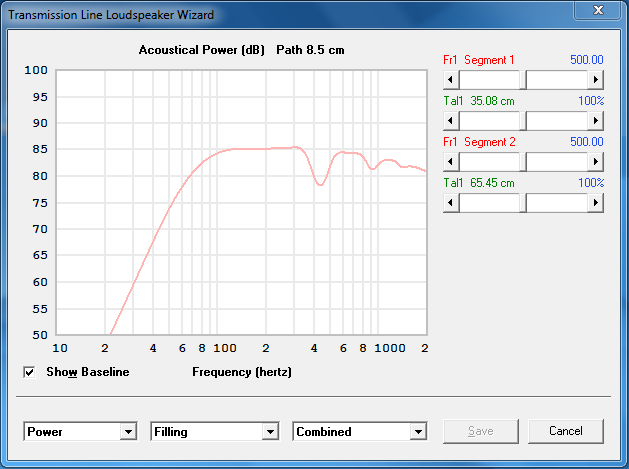Click left arrow of Tal1 65.45 cm scrollbar
The image size is (629, 469).
click(451, 203)
